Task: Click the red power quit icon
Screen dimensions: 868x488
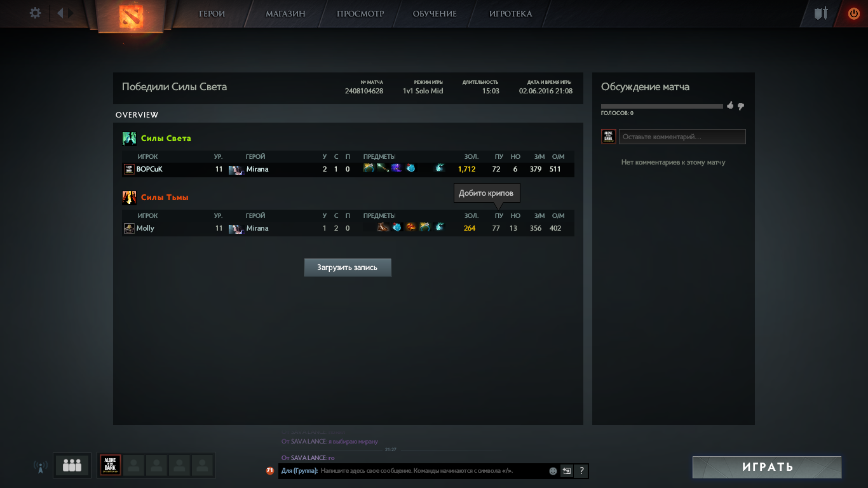Action: pos(853,13)
